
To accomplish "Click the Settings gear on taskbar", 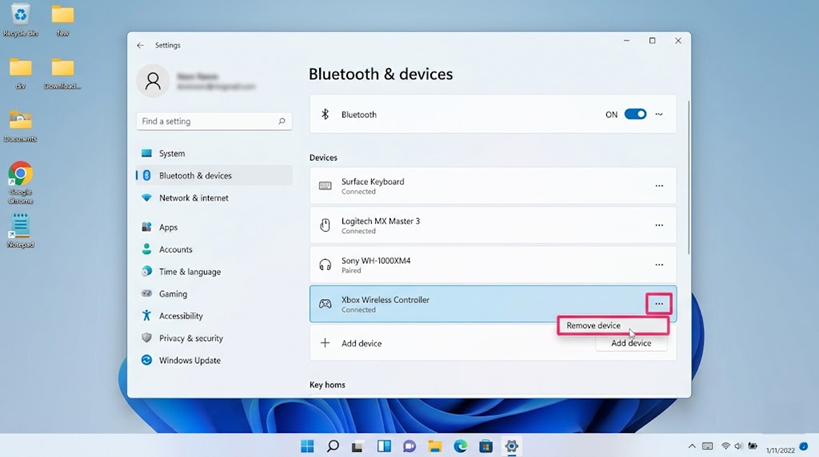I will pos(511,446).
